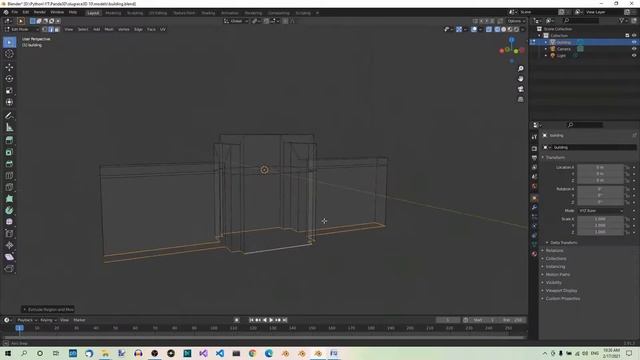Open the Render menu
The width and height of the screenshot is (640, 360).
pos(40,12)
